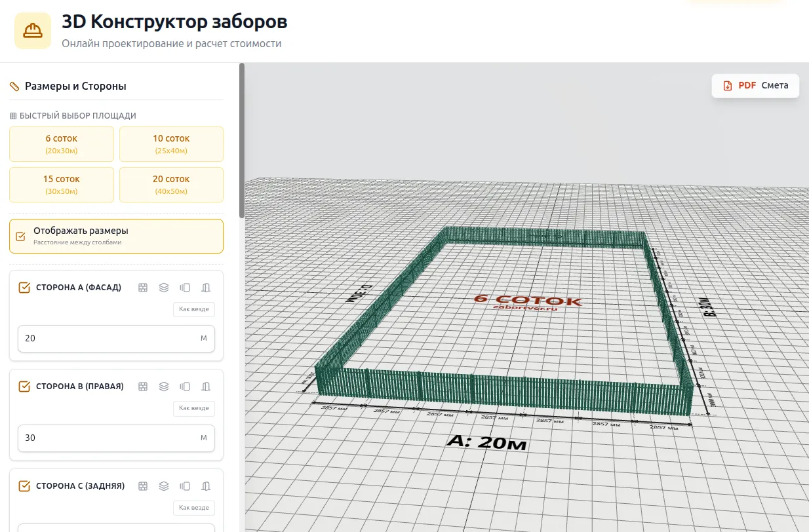This screenshot has width=809, height=532.
Task: Click the Онлайн проектирование и расчет стоимости subtitle
Action: click(x=172, y=44)
